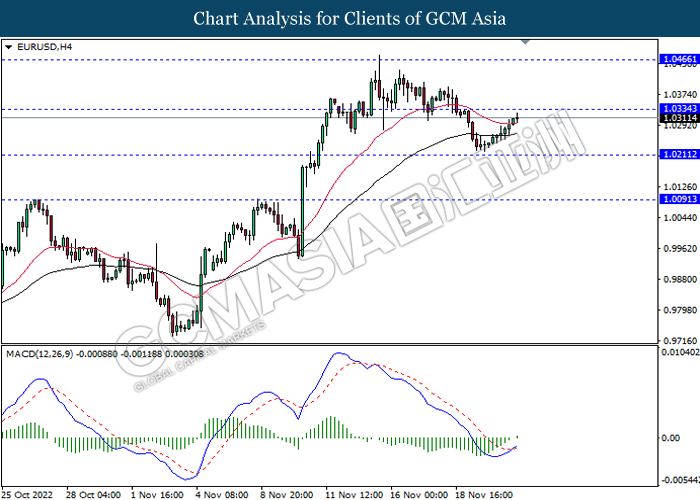Select the 1.00913 support price label
The image size is (700, 500).
pos(679,199)
